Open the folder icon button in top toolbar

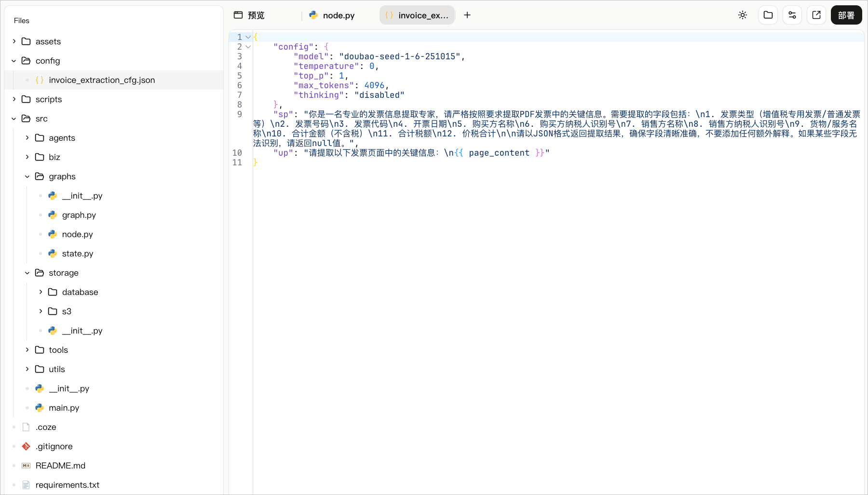768,15
